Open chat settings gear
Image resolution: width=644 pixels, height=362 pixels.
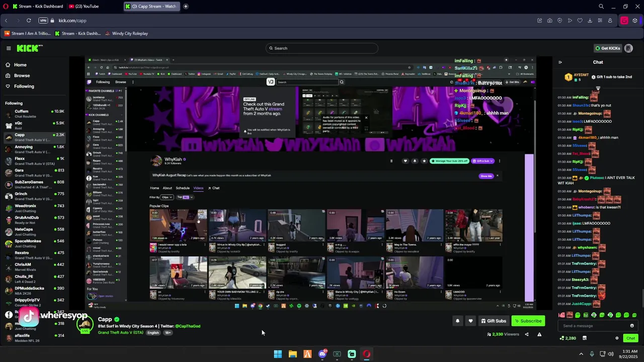point(617,338)
